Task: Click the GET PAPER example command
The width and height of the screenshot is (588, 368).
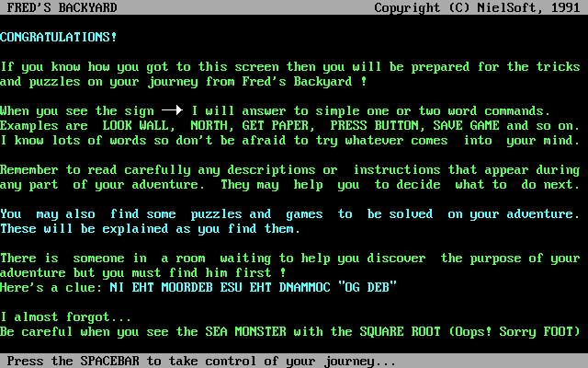Action: [278, 125]
